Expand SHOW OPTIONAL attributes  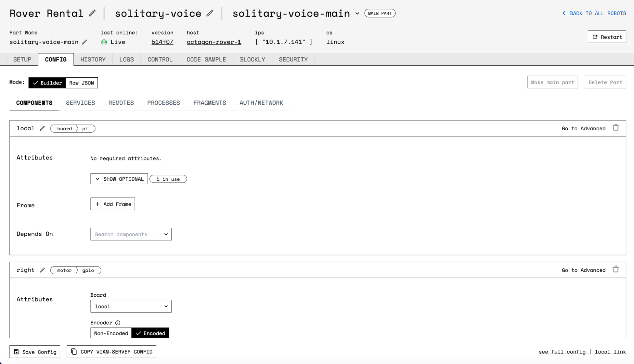[x=119, y=179]
